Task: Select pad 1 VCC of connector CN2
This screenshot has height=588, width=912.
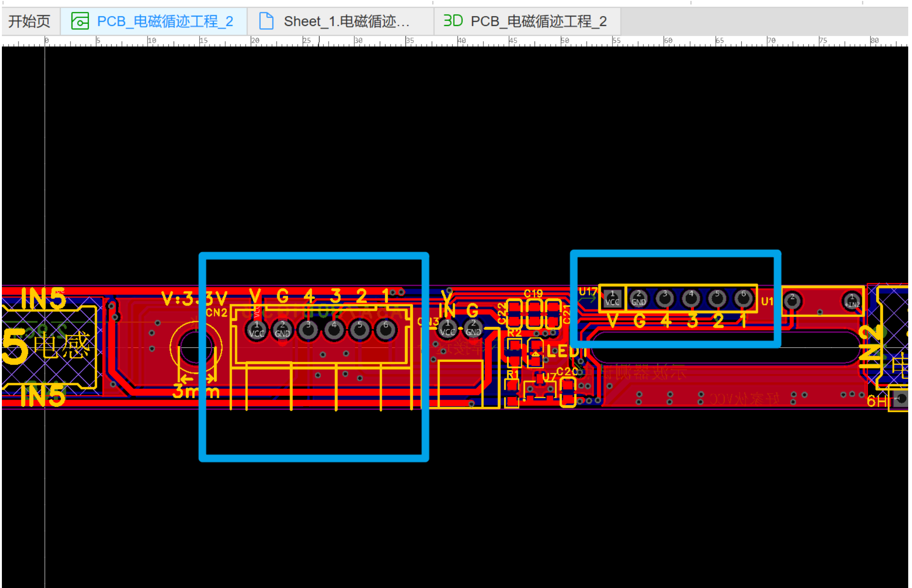Action: point(256,330)
